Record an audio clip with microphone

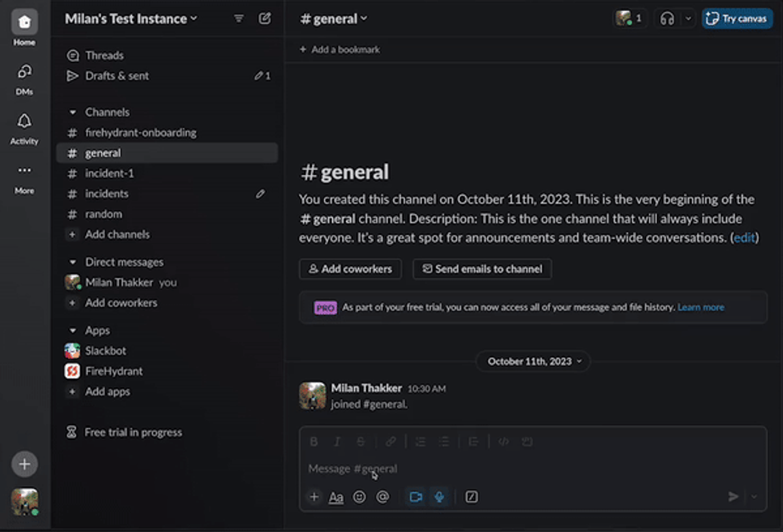coord(439,497)
